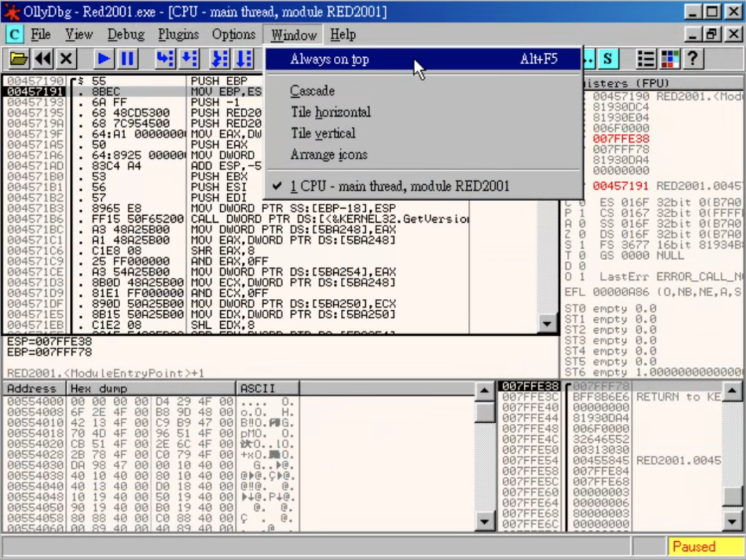Screen dimensions: 746x560
Task: Click the Close program X toolbar icon
Action: pyautogui.click(x=66, y=59)
